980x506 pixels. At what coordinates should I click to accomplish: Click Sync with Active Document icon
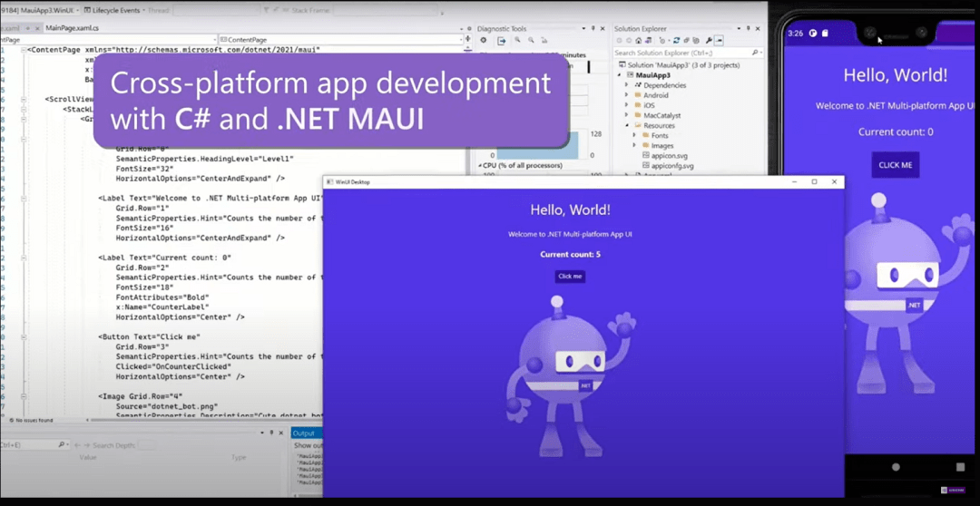(x=676, y=41)
